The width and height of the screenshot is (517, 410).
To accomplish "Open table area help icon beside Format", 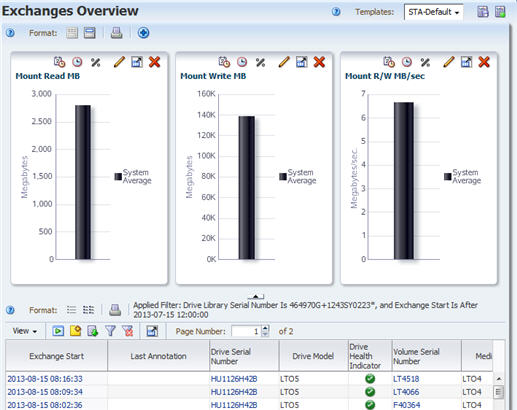I will (11, 310).
